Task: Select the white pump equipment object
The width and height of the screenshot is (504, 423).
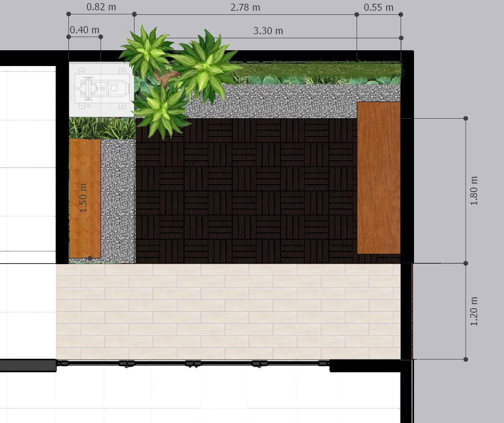Action: (101, 89)
